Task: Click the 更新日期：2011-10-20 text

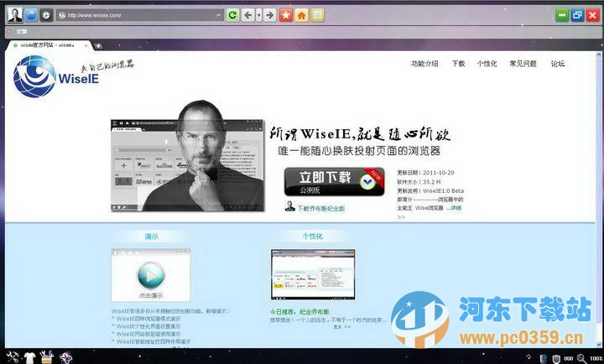Action: (425, 173)
